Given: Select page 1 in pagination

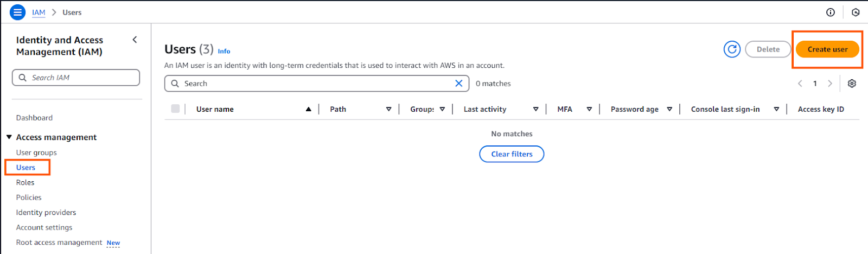Looking at the screenshot, I should point(815,84).
